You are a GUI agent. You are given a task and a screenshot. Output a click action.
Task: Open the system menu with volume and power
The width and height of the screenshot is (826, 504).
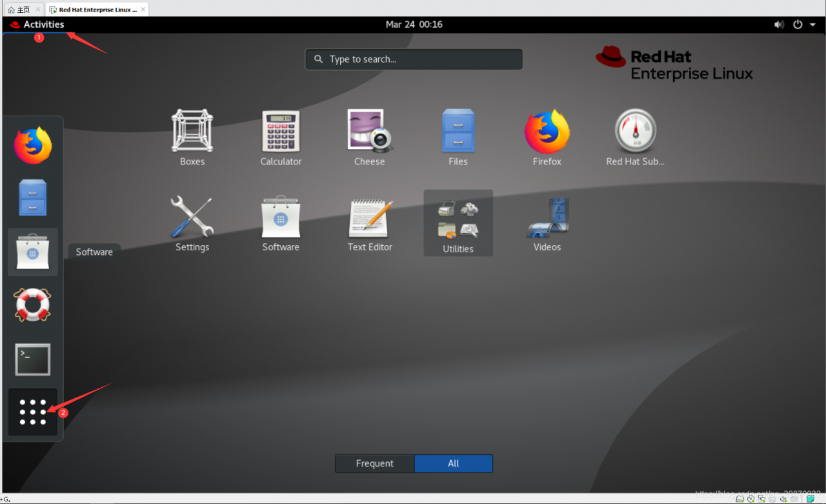(795, 25)
